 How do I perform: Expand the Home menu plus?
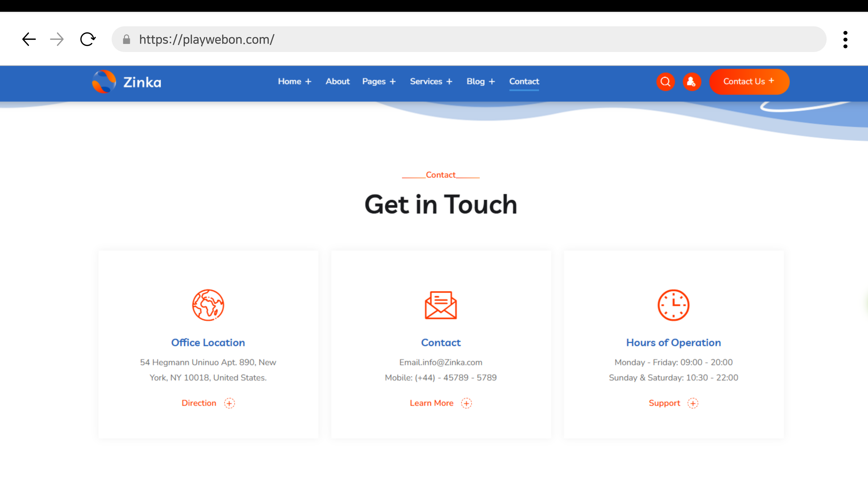click(x=308, y=82)
